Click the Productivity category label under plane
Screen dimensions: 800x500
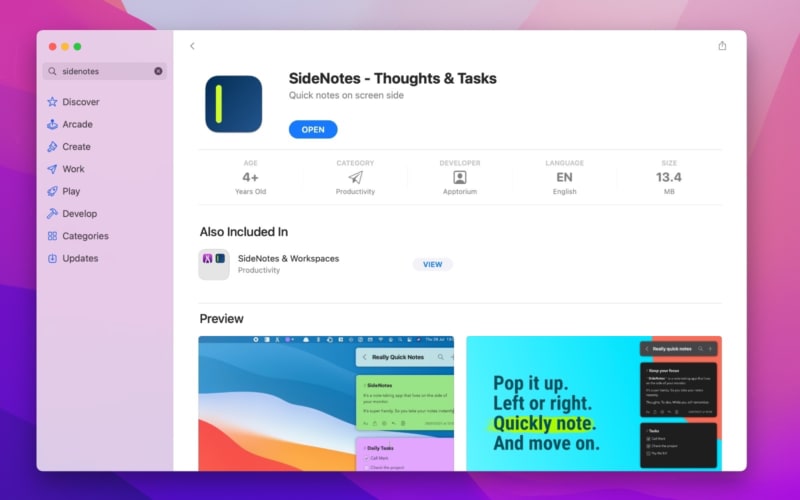pos(355,192)
